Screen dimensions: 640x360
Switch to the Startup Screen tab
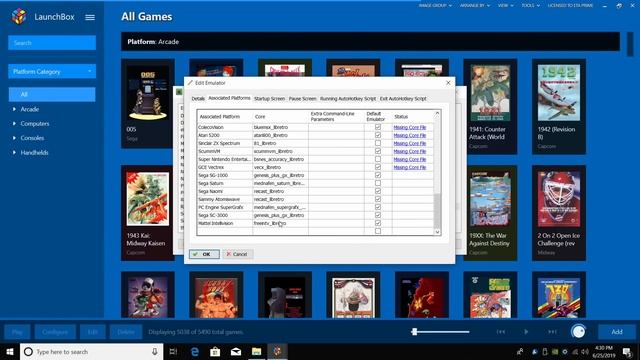pos(269,99)
